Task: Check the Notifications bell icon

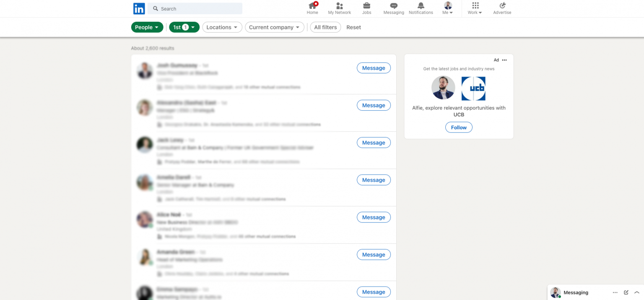Action: 421,8
